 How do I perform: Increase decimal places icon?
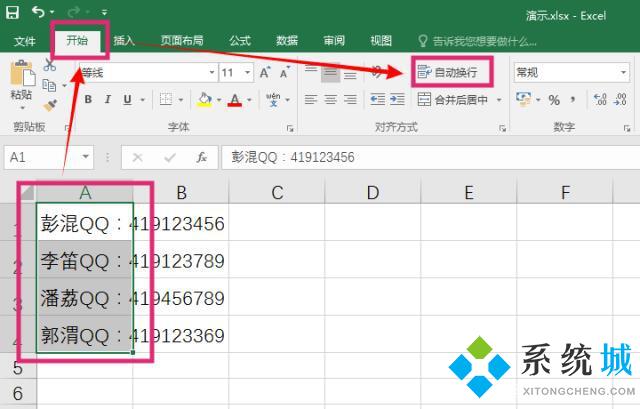600,99
